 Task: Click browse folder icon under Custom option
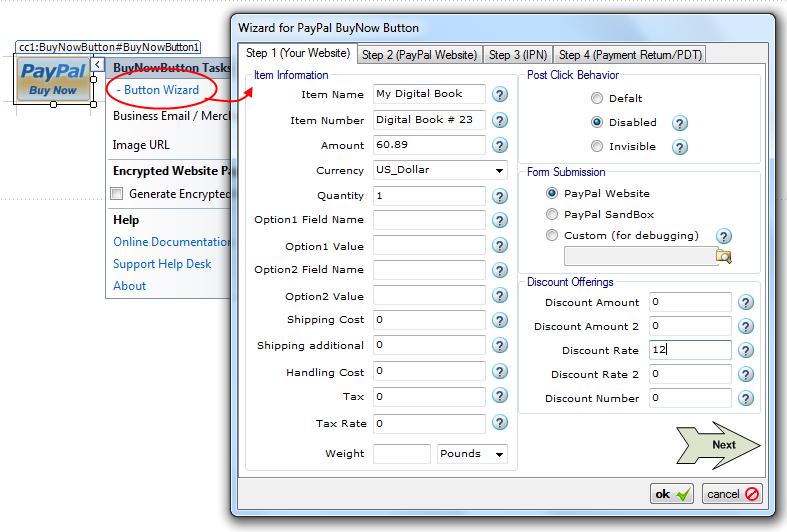[723, 257]
